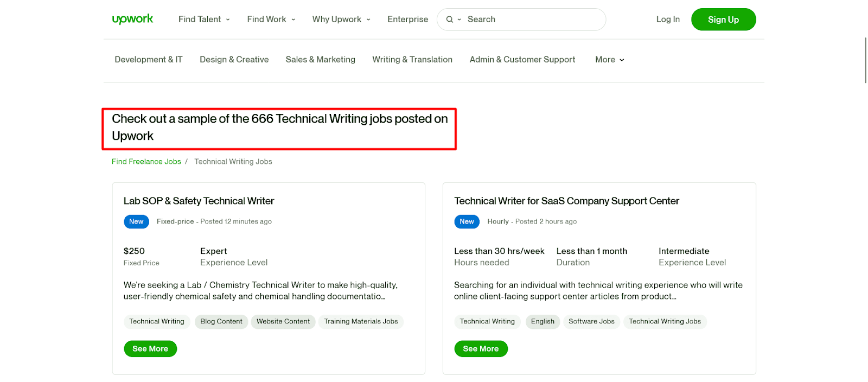Open the Find Work dropdown menu

[271, 20]
